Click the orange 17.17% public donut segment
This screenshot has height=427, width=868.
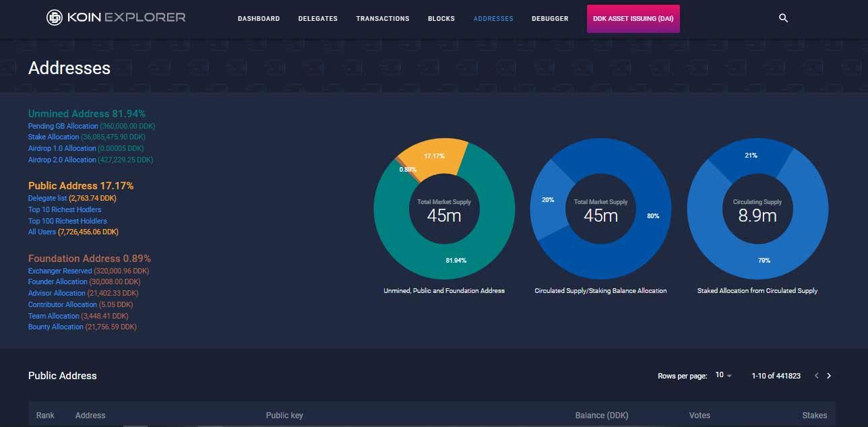click(435, 156)
